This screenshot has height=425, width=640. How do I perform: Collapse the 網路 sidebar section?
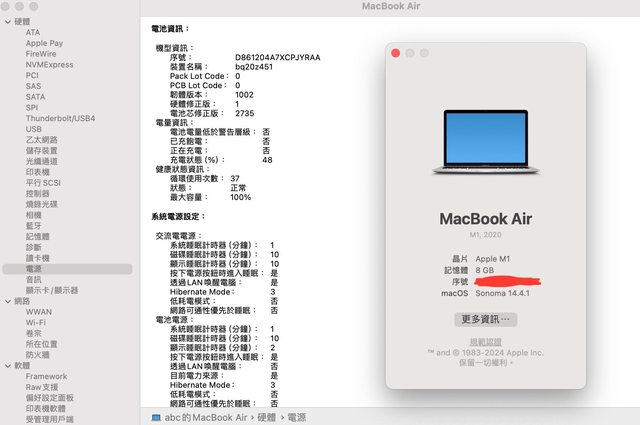(6, 301)
